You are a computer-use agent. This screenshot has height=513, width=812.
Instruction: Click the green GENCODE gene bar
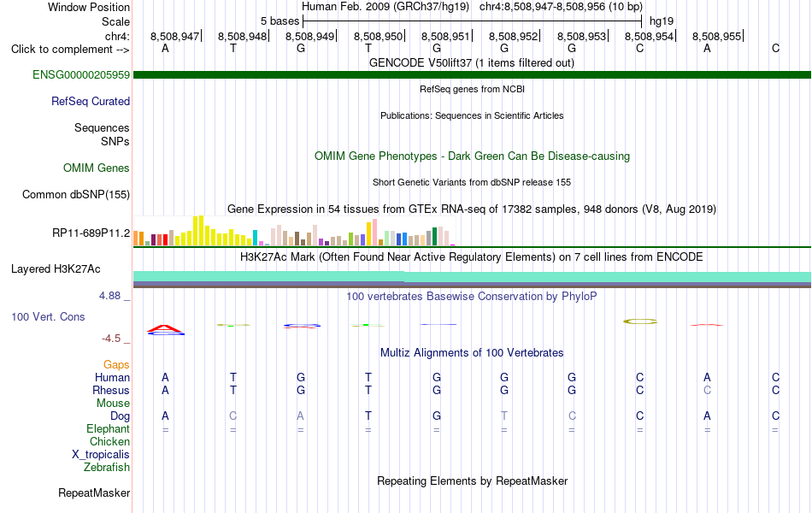click(x=473, y=74)
